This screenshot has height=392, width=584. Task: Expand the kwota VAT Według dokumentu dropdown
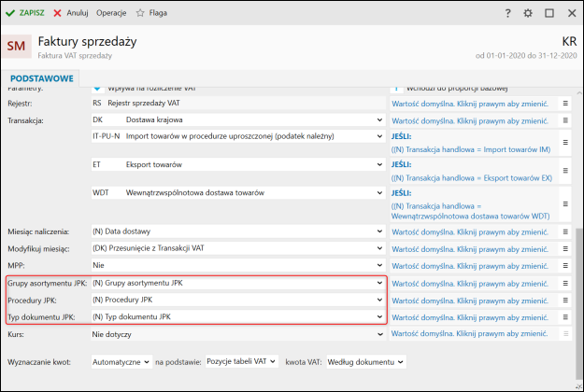(x=401, y=361)
